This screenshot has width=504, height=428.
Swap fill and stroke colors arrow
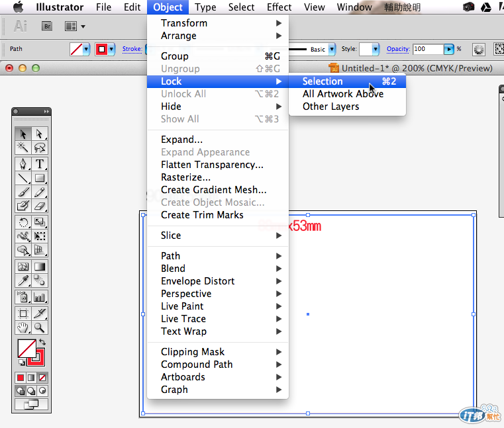[x=42, y=342]
